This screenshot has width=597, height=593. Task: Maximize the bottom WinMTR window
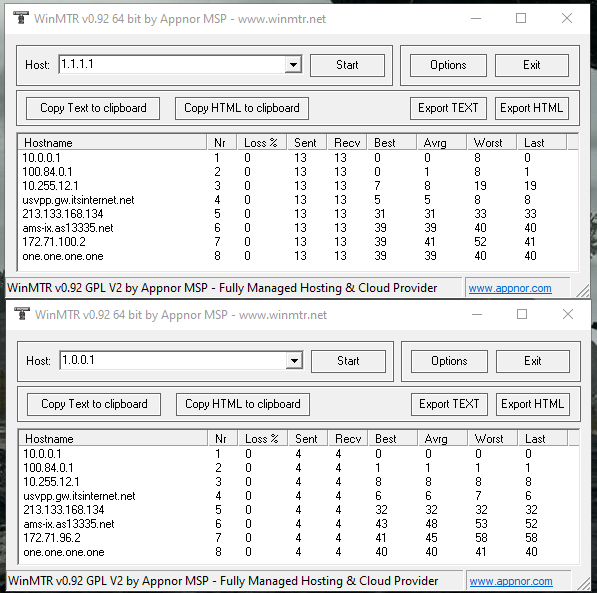pos(522,314)
